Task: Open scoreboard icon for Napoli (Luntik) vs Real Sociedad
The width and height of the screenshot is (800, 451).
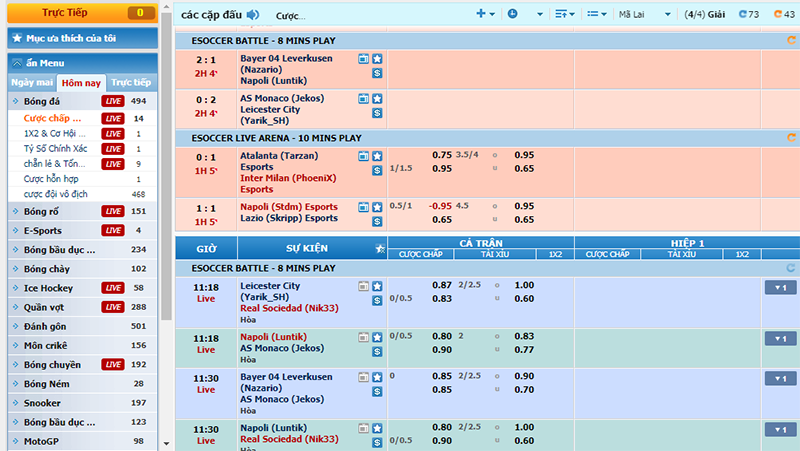Action: 363,428
